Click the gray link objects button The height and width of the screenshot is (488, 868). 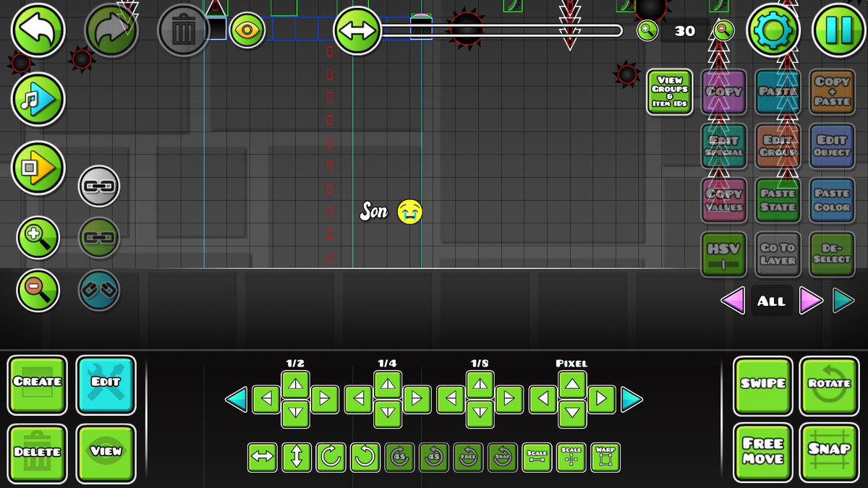click(x=98, y=186)
